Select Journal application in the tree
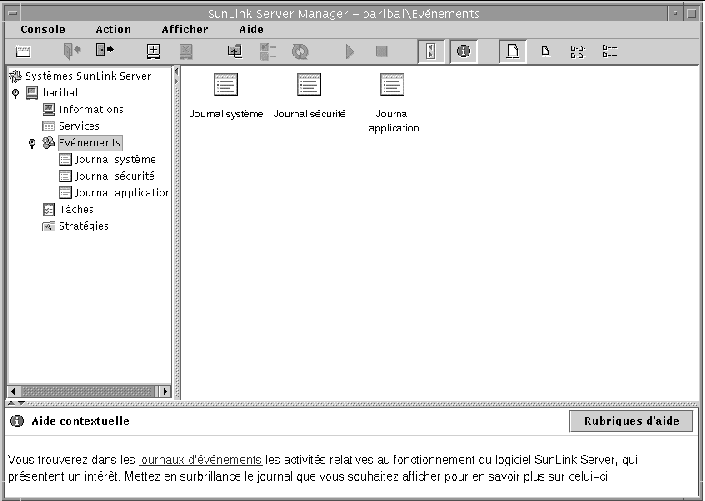Image resolution: width=705 pixels, height=501 pixels. pos(121,192)
